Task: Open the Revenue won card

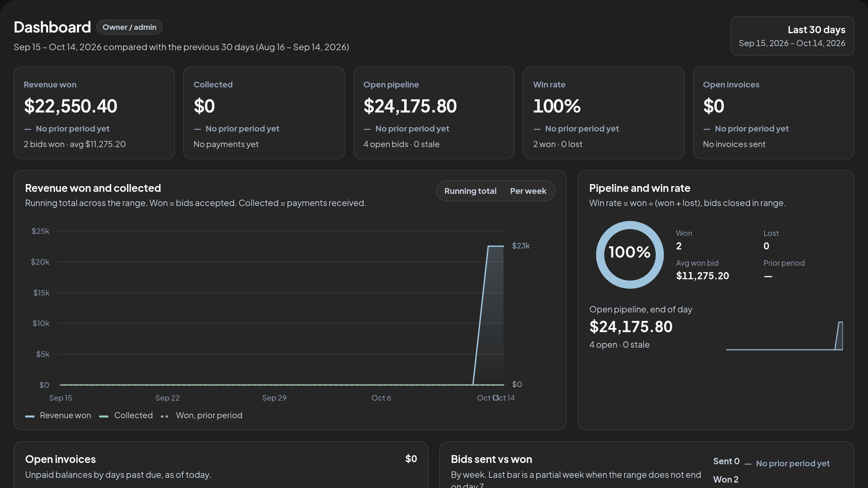Action: point(94,113)
